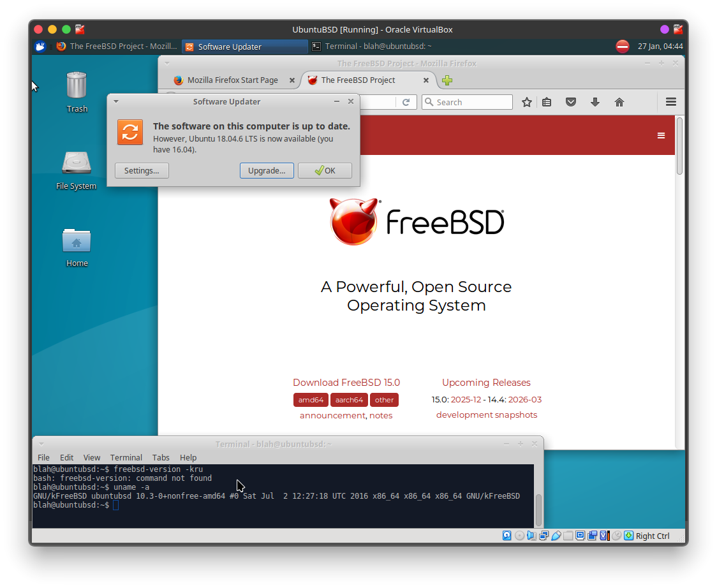
Task: Follow the amd64 download link
Action: 311,400
